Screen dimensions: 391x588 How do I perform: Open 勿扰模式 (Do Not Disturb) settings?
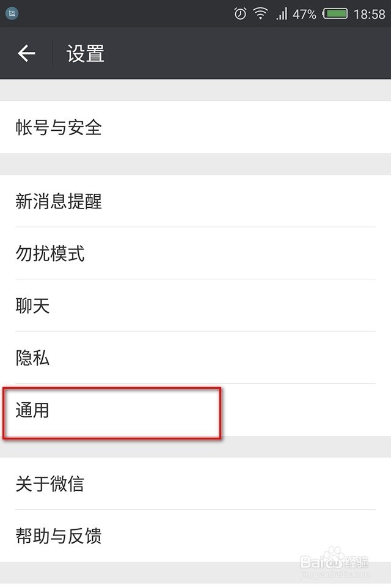(51, 254)
